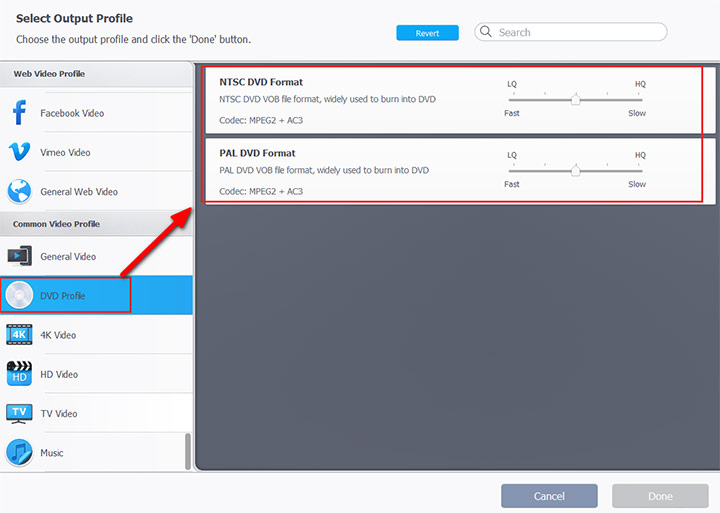Click PAL DVD VOB description text
This screenshot has height=513, width=720.
coord(324,170)
